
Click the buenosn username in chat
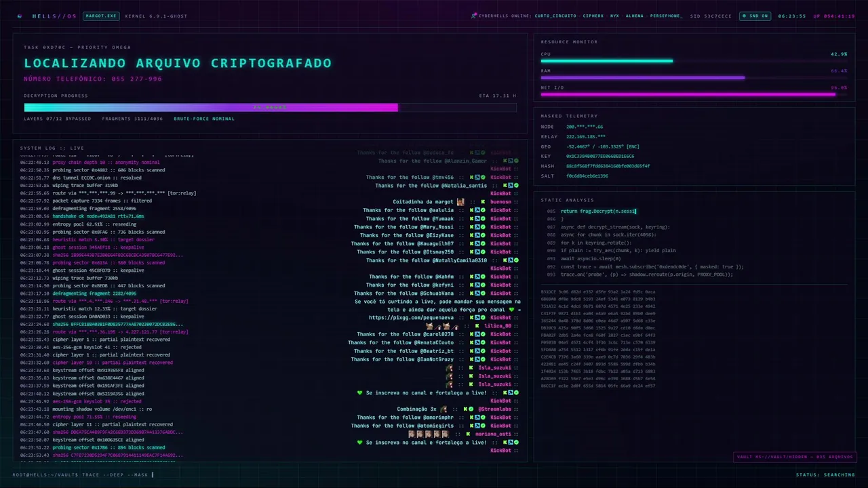tap(500, 202)
